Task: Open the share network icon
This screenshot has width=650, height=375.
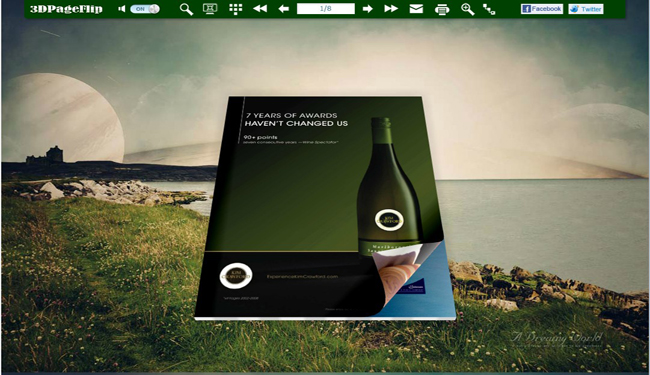Action: pyautogui.click(x=489, y=9)
